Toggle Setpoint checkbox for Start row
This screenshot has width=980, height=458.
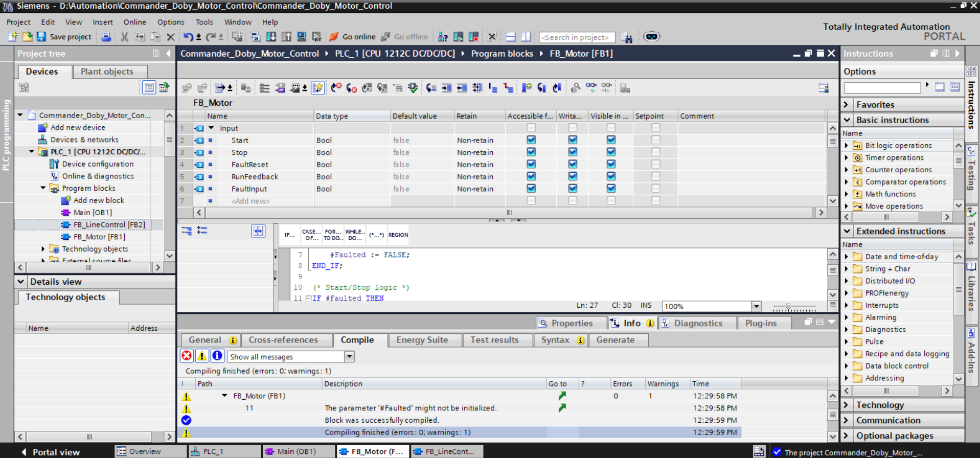click(x=656, y=140)
